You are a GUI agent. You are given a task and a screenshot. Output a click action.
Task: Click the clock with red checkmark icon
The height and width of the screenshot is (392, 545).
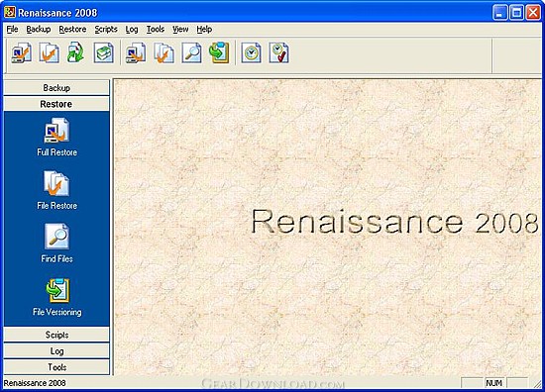[x=278, y=52]
